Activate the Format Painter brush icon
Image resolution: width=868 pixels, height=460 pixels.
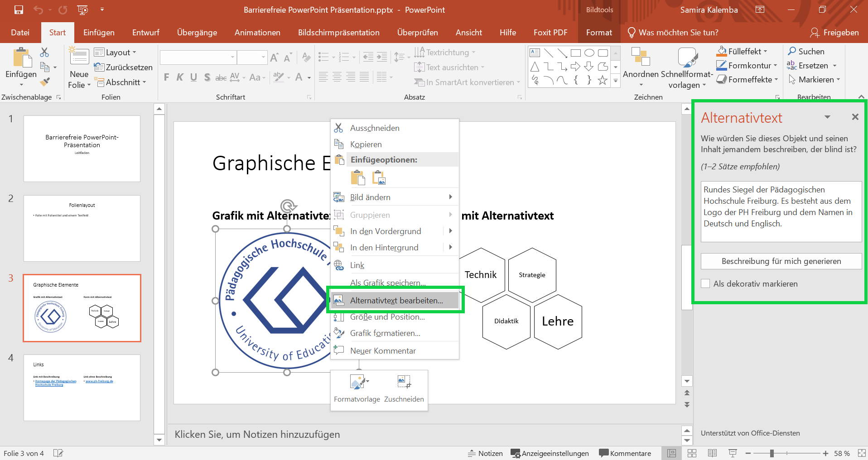point(44,82)
